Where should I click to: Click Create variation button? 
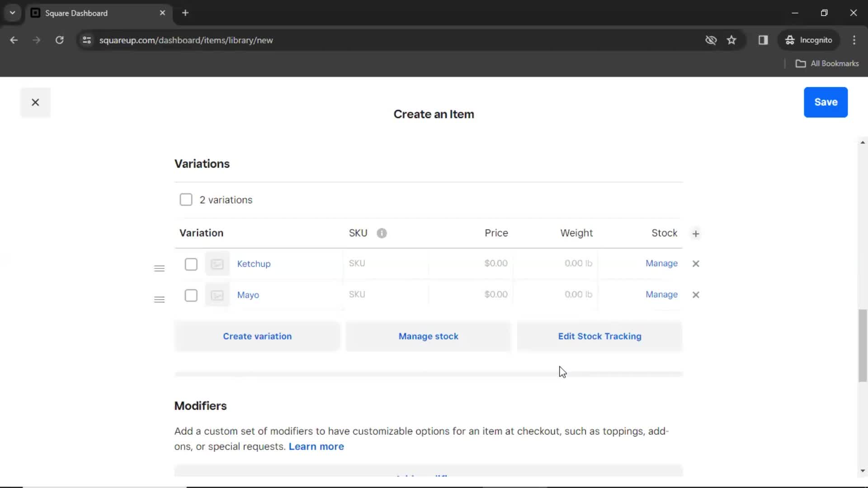pos(257,336)
